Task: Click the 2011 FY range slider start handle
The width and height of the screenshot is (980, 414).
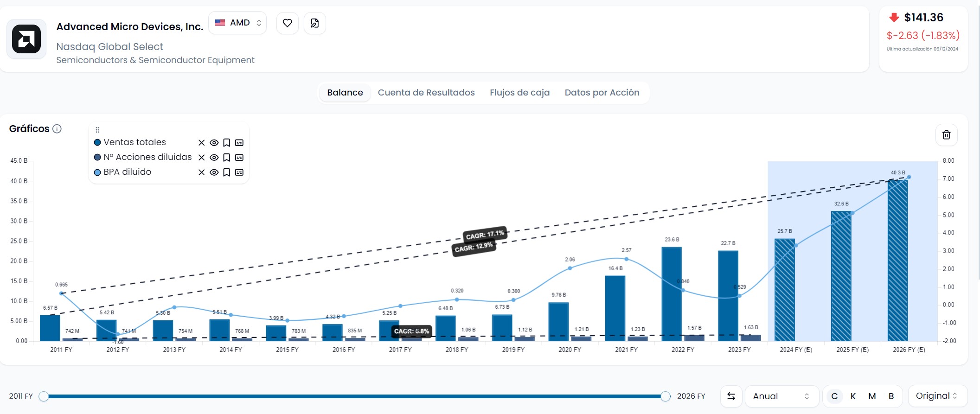Action: [44, 396]
